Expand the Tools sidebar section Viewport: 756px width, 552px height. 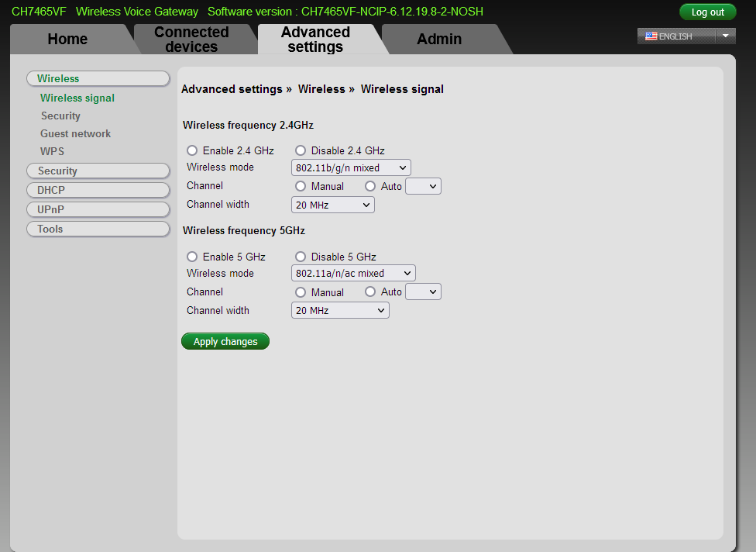[98, 229]
